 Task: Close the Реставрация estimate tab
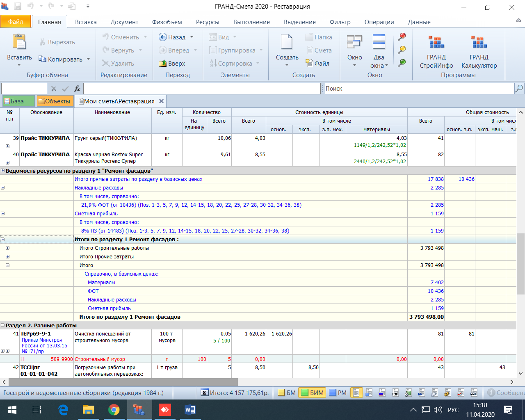(x=162, y=101)
